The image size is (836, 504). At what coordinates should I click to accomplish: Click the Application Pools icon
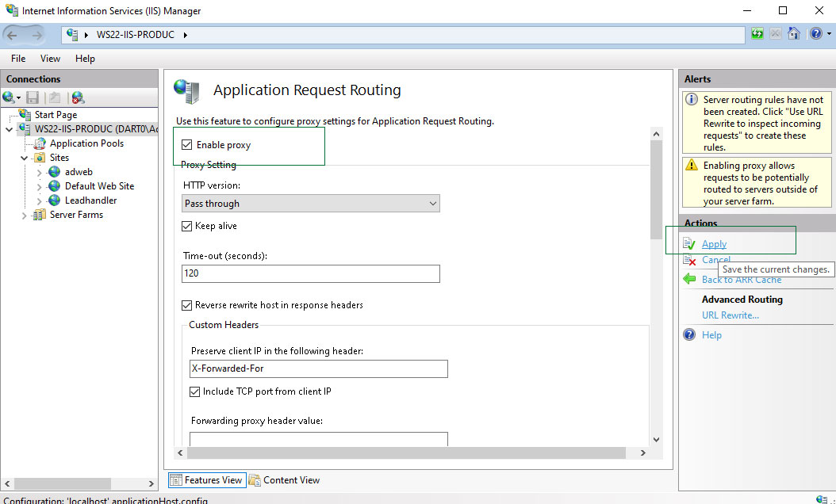tap(40, 143)
